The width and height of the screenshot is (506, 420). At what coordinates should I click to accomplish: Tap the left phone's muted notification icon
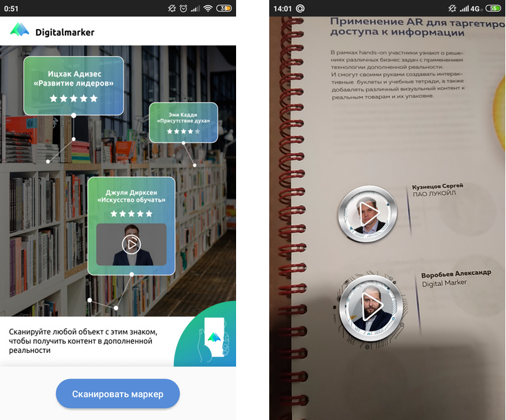pyautogui.click(x=172, y=8)
